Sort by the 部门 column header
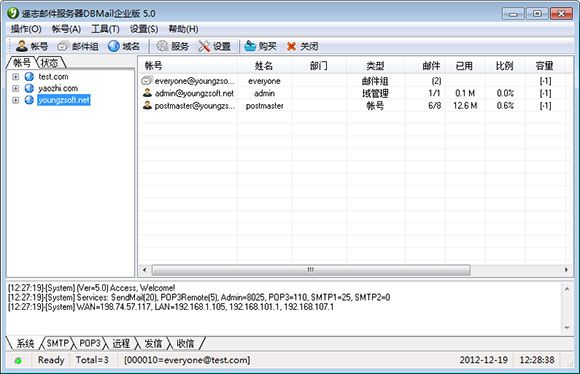The width and height of the screenshot is (580, 374). 319,66
